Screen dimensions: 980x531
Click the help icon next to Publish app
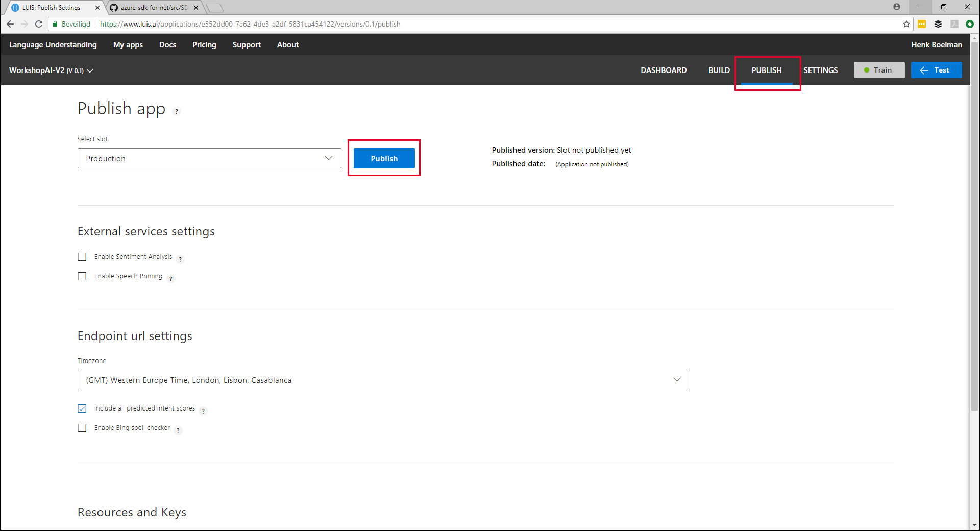click(177, 111)
